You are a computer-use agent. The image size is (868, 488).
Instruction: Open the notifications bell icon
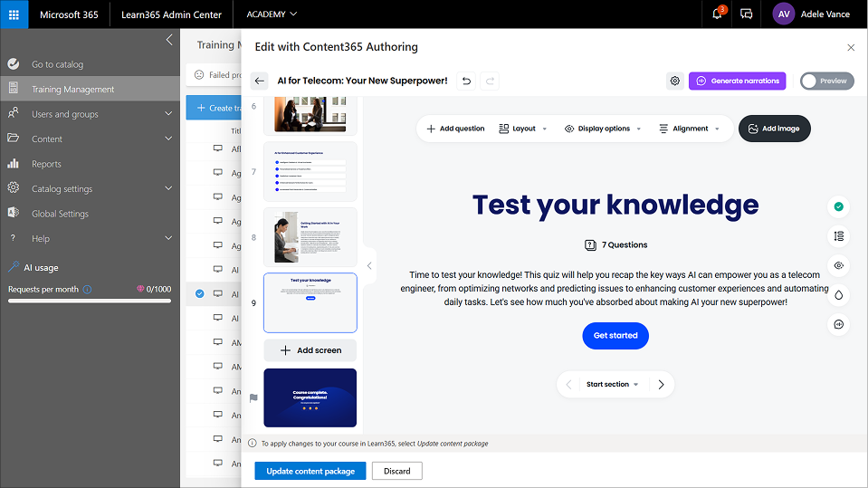click(x=718, y=14)
